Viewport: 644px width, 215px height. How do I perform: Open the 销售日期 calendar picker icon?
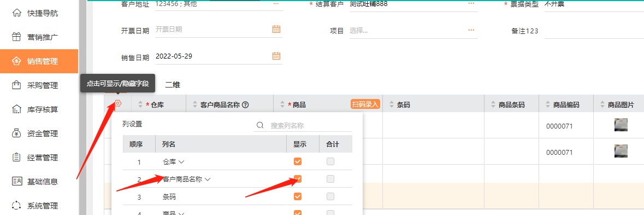(x=276, y=56)
